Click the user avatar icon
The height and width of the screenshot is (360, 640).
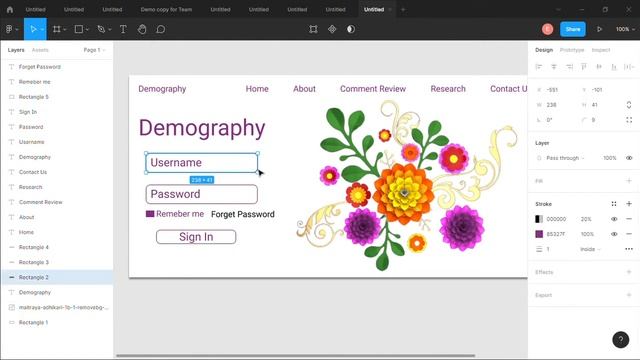547,29
